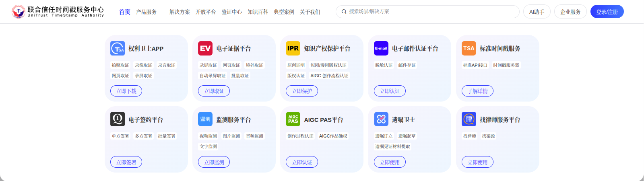Click the 遗嘱见证材料提取 tag

coord(393,146)
